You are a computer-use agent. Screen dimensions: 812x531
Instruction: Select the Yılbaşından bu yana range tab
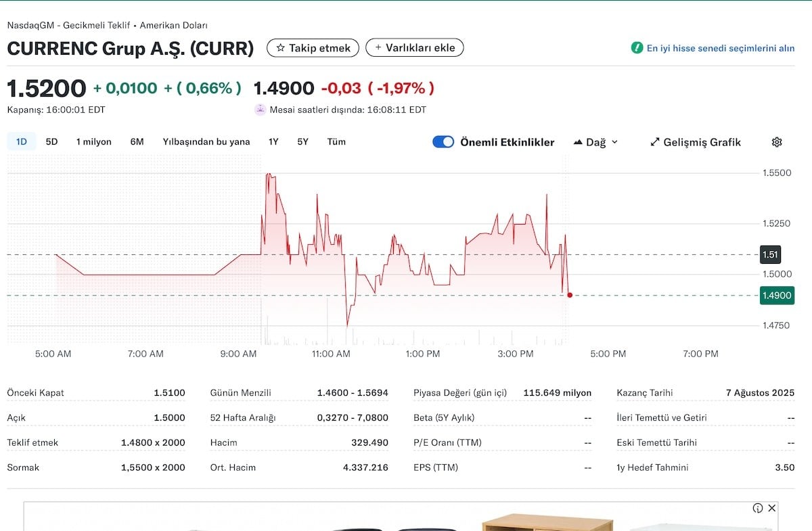(206, 141)
